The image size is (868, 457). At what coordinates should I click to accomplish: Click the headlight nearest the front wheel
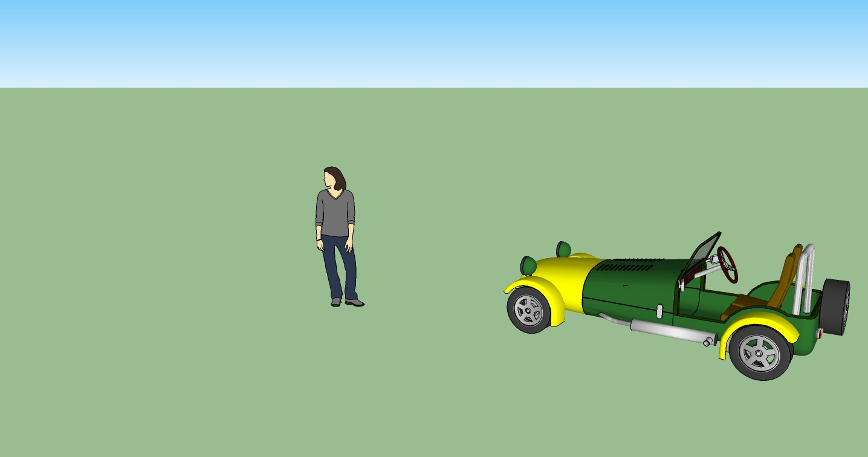pyautogui.click(x=528, y=265)
